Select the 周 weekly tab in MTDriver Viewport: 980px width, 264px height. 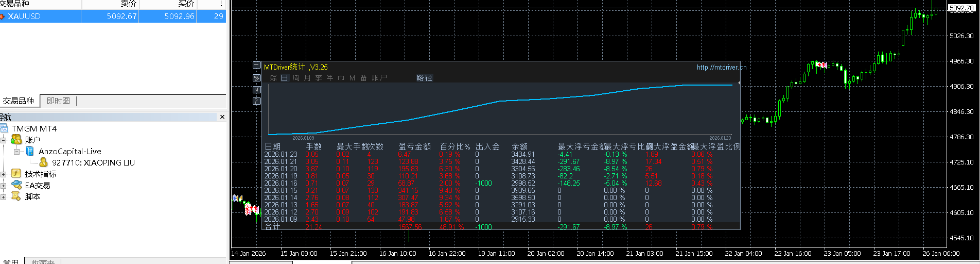tap(296, 78)
